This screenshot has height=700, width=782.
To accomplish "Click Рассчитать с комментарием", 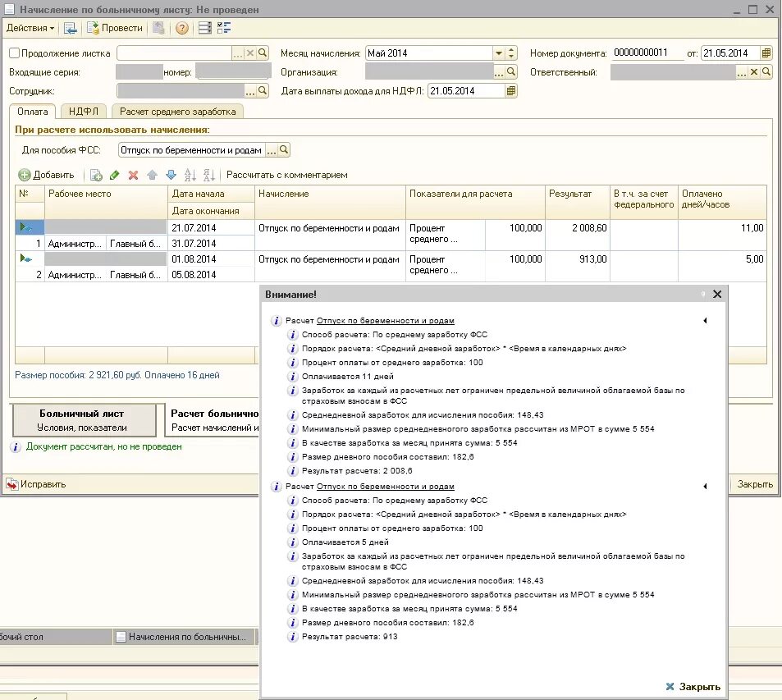I will (286, 175).
